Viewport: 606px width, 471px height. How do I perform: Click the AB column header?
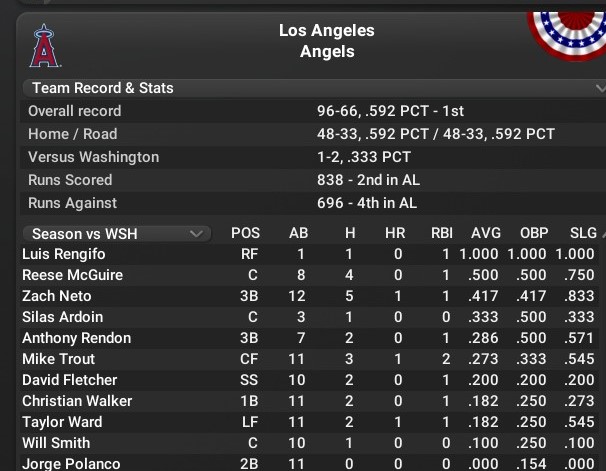coord(298,233)
